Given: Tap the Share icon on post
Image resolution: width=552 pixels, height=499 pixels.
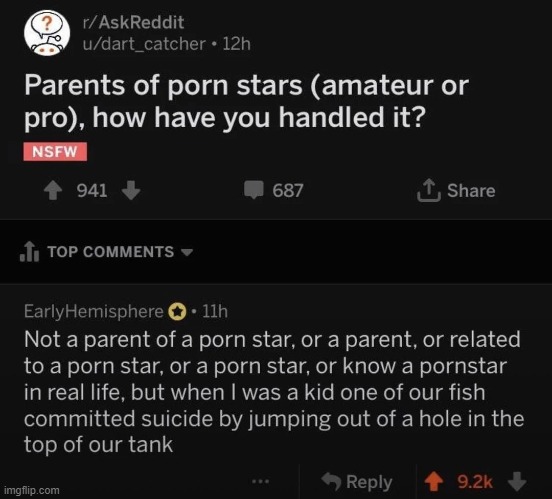Looking at the screenshot, I should point(429,191).
